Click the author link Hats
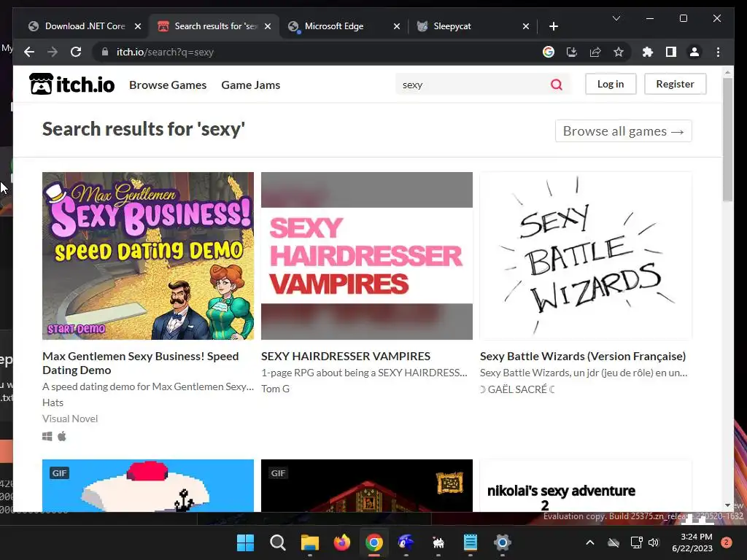 click(53, 402)
